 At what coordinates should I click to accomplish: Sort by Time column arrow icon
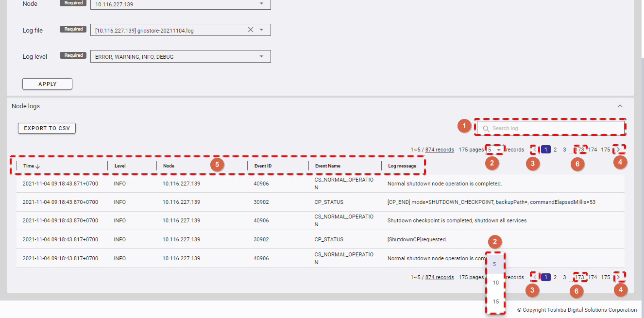coord(38,166)
